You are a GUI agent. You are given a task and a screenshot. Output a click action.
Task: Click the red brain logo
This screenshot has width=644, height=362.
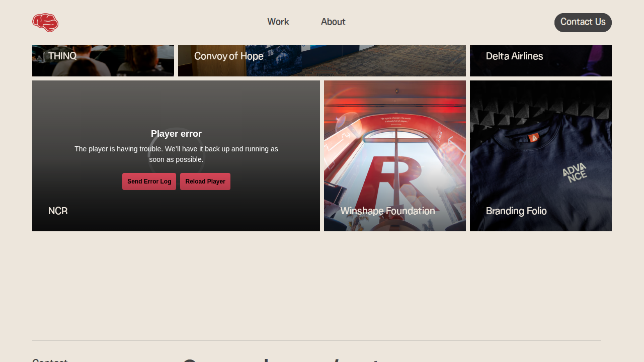pos(45,23)
